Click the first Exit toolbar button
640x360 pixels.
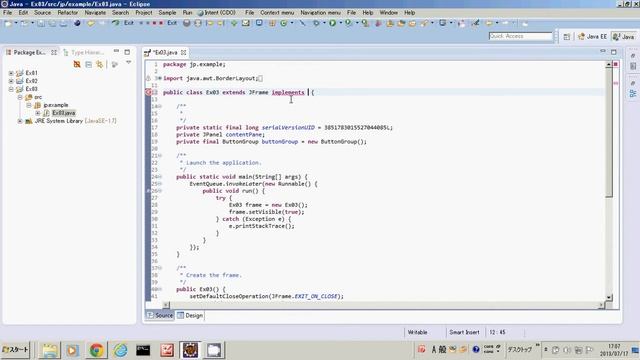tap(129, 23)
